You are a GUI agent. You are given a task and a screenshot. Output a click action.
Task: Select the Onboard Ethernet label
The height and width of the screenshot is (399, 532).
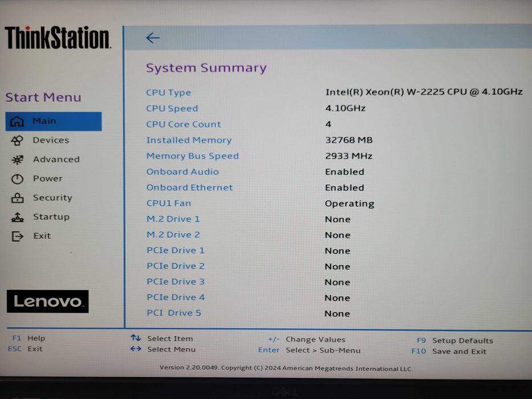(189, 188)
